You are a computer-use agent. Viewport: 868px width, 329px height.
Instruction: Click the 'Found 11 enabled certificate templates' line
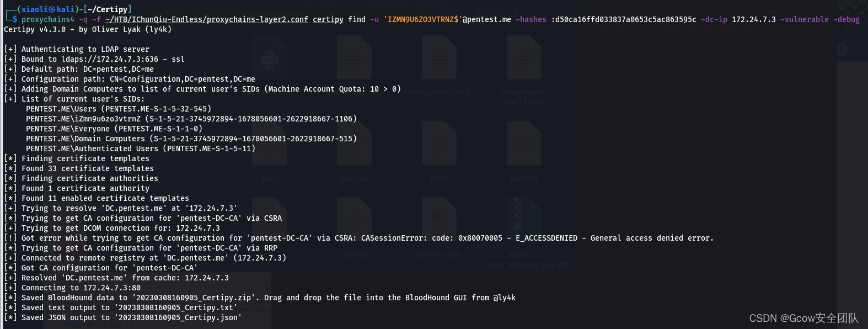click(x=97, y=198)
